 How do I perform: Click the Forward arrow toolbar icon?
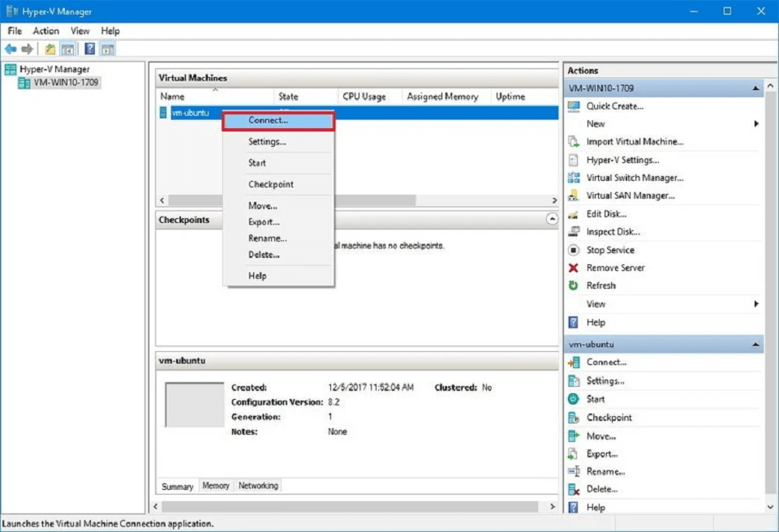(x=28, y=49)
